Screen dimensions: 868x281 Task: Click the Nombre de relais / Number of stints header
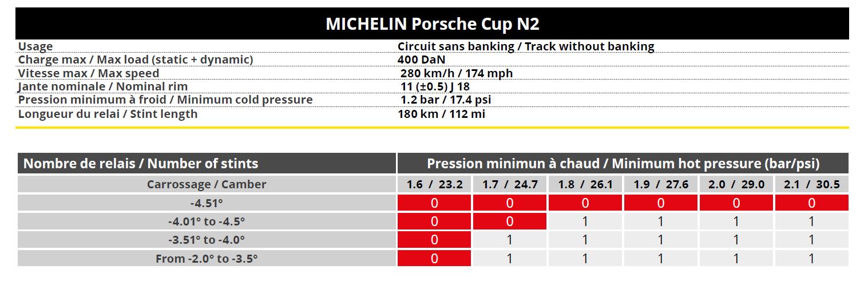pos(141,164)
